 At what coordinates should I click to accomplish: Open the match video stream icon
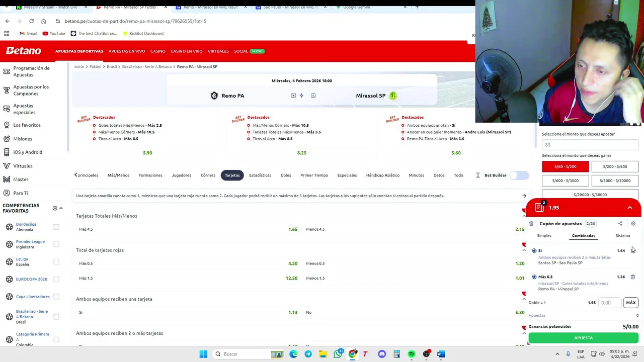point(293,96)
